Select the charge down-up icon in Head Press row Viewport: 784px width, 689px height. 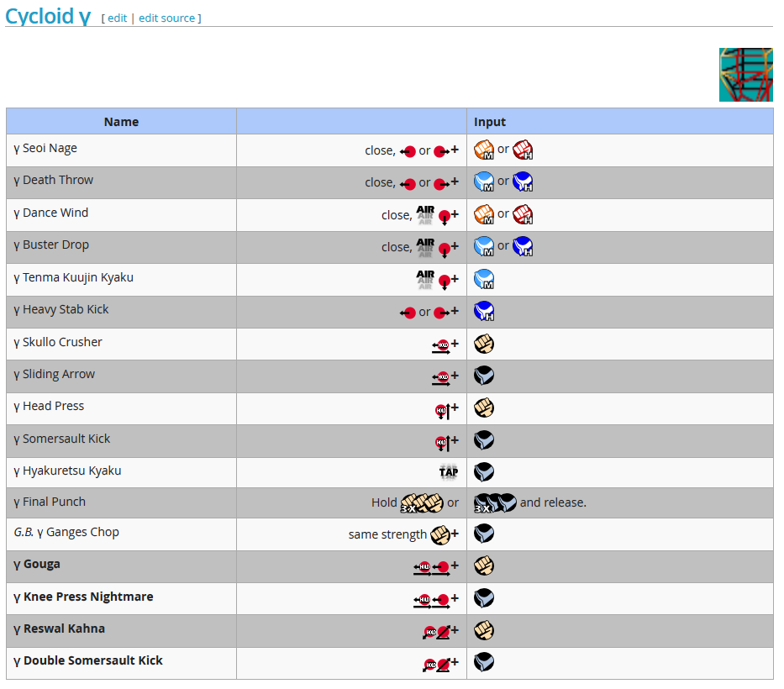[443, 412]
